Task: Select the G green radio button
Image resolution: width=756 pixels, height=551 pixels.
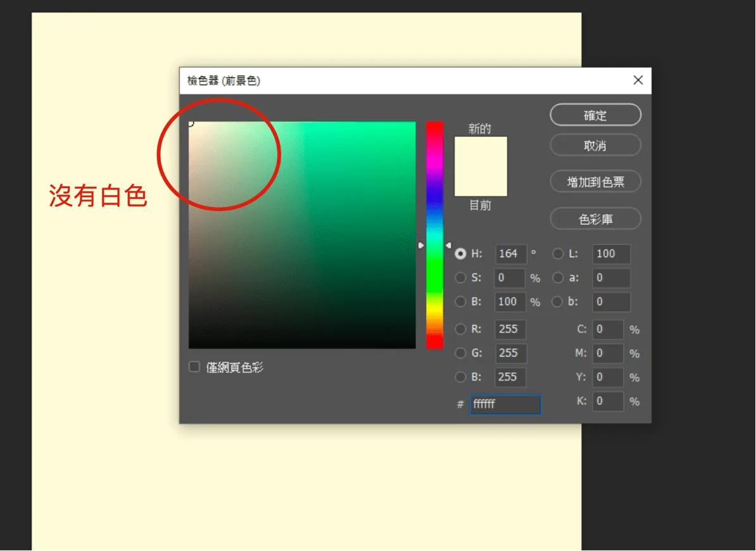Action: pyautogui.click(x=460, y=353)
